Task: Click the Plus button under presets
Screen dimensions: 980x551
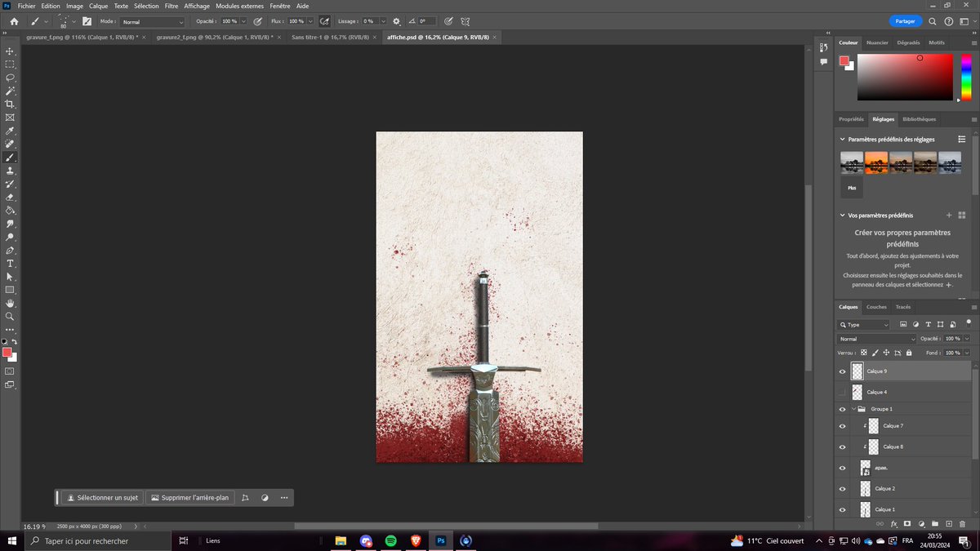Action: [852, 188]
